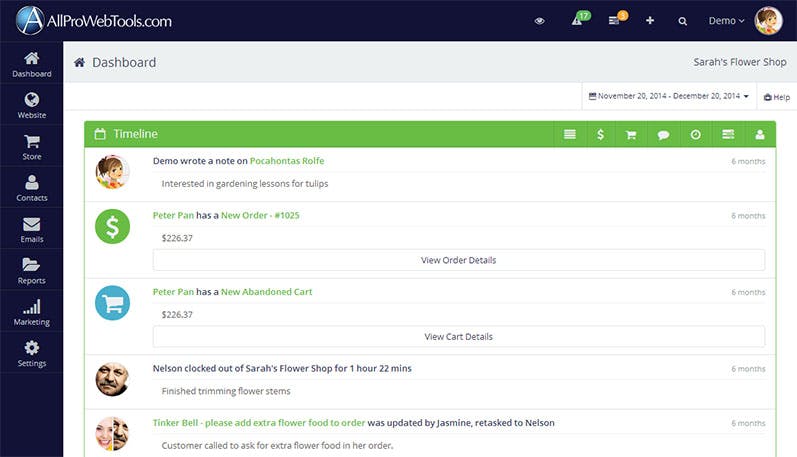Open the Settings gear sidebar item
Image resolution: width=797 pixels, height=457 pixels.
pyautogui.click(x=32, y=354)
